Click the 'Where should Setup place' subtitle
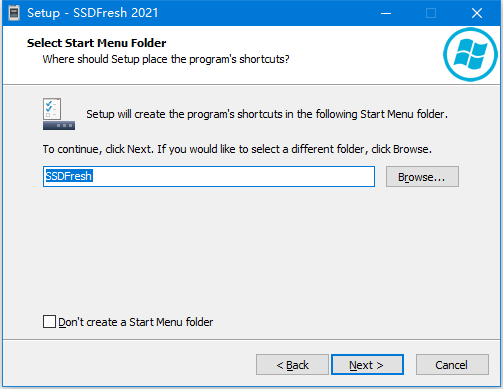Screen dimensions: 503x389 tap(166, 59)
